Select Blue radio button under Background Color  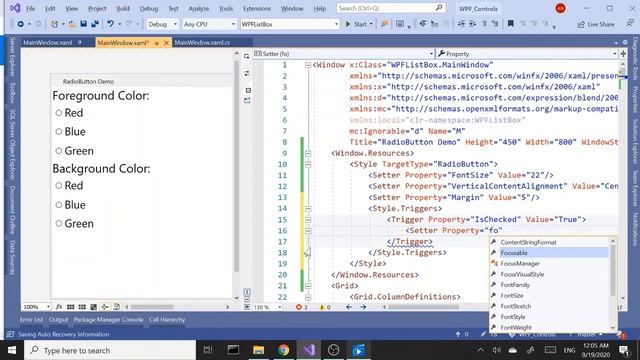click(x=59, y=204)
